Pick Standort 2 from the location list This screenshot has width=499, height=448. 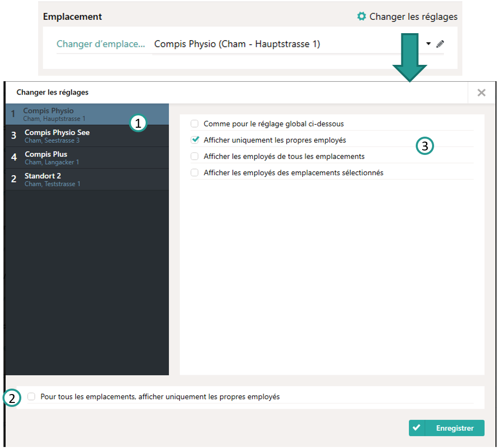point(43,180)
